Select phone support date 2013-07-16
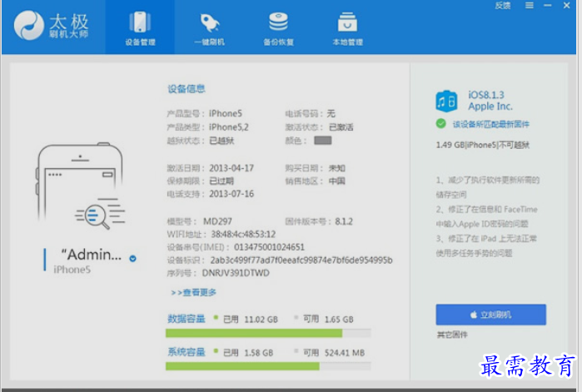The width and height of the screenshot is (582, 392). [231, 194]
